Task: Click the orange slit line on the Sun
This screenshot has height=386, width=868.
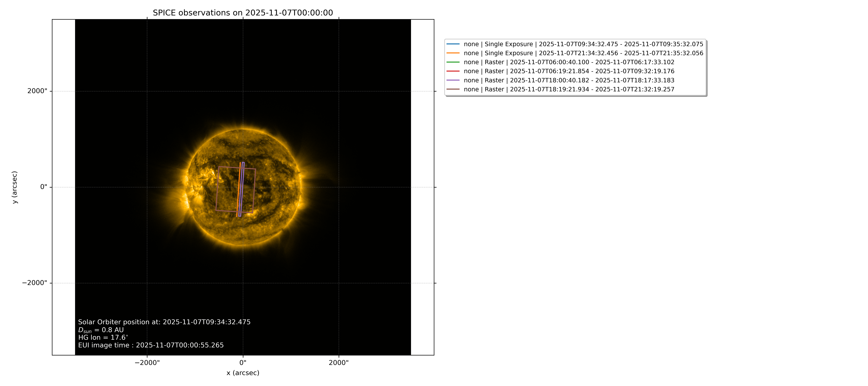Action: [x=239, y=189]
